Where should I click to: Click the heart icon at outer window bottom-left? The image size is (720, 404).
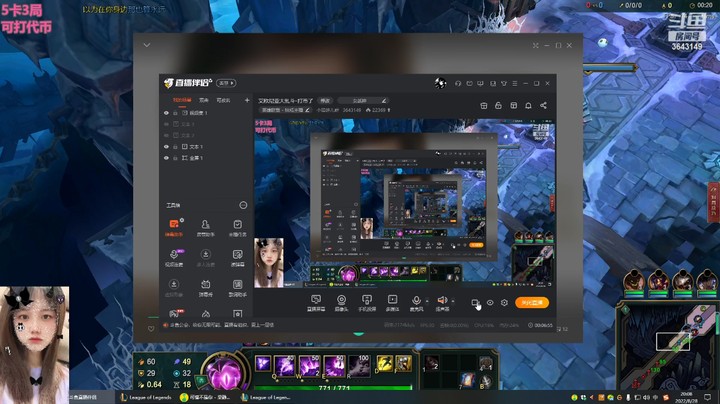(151, 329)
